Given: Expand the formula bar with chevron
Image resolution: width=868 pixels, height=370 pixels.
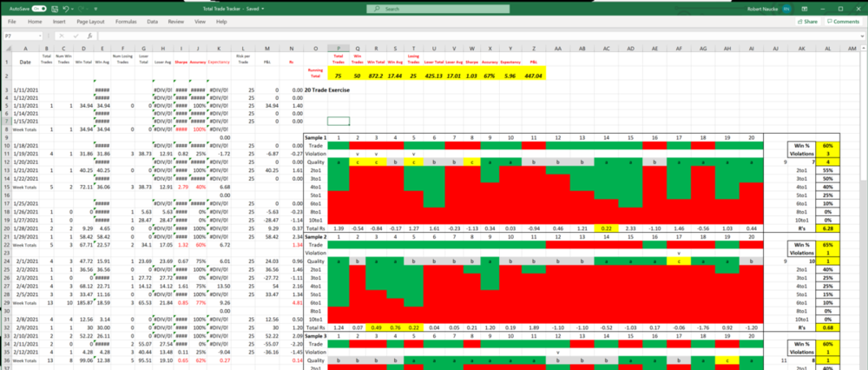Looking at the screenshot, I should click(x=860, y=36).
